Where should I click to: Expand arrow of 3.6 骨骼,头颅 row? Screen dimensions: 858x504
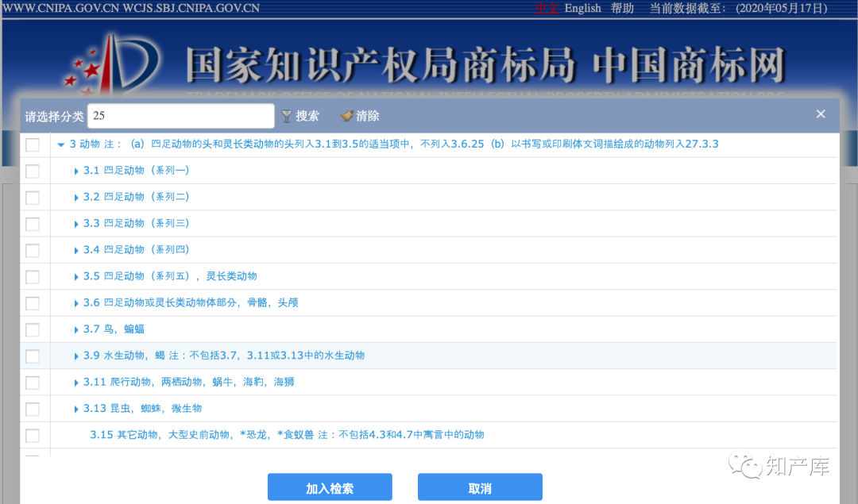(x=76, y=303)
